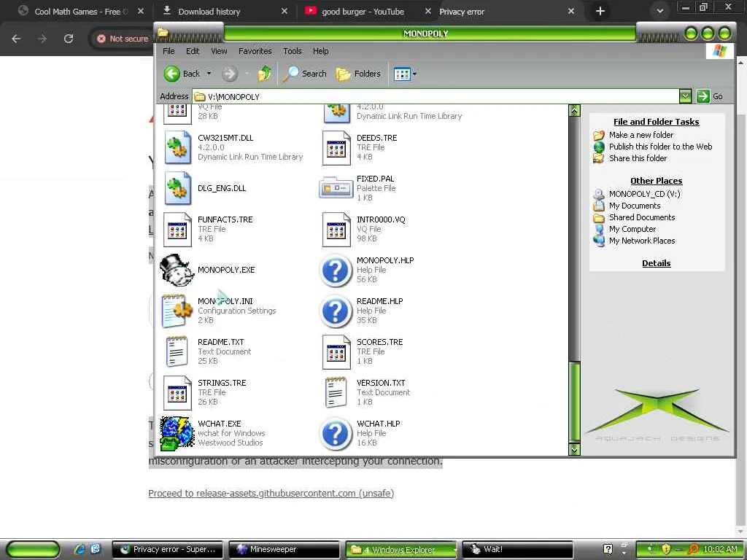Select the WCHAT.HLP help icon
The height and width of the screenshot is (560, 747).
pos(336,433)
